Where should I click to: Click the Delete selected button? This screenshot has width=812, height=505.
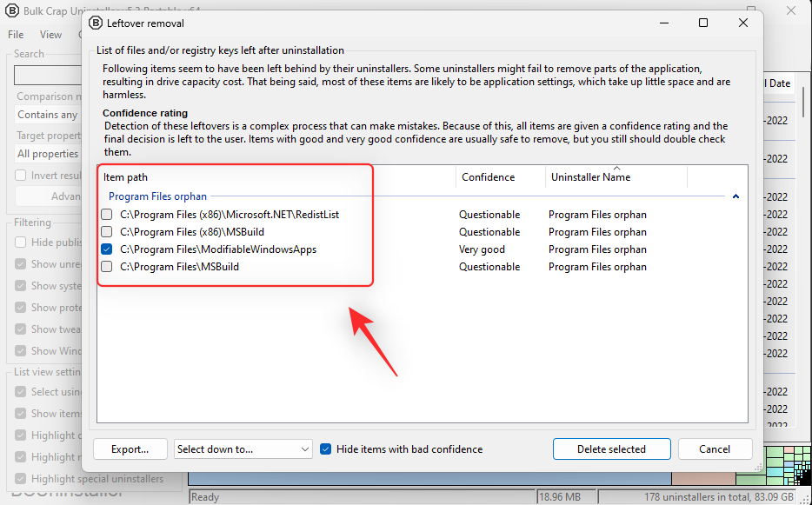pos(611,449)
